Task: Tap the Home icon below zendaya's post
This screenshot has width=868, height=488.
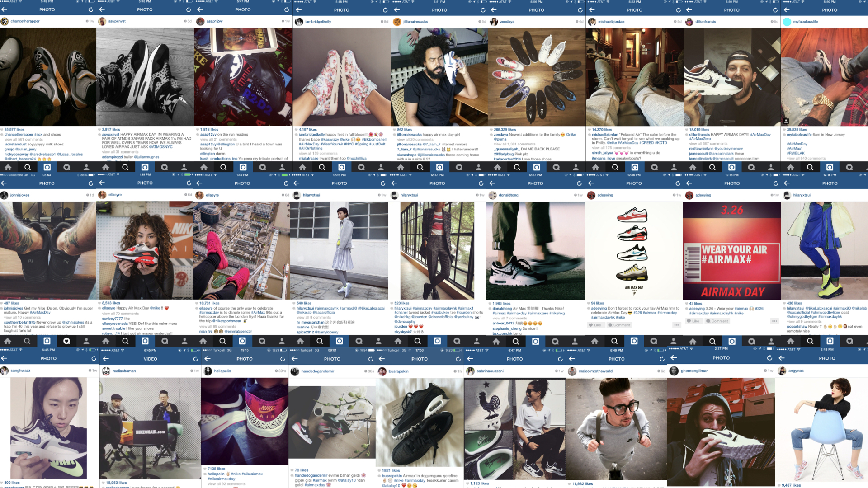Action: coord(498,167)
